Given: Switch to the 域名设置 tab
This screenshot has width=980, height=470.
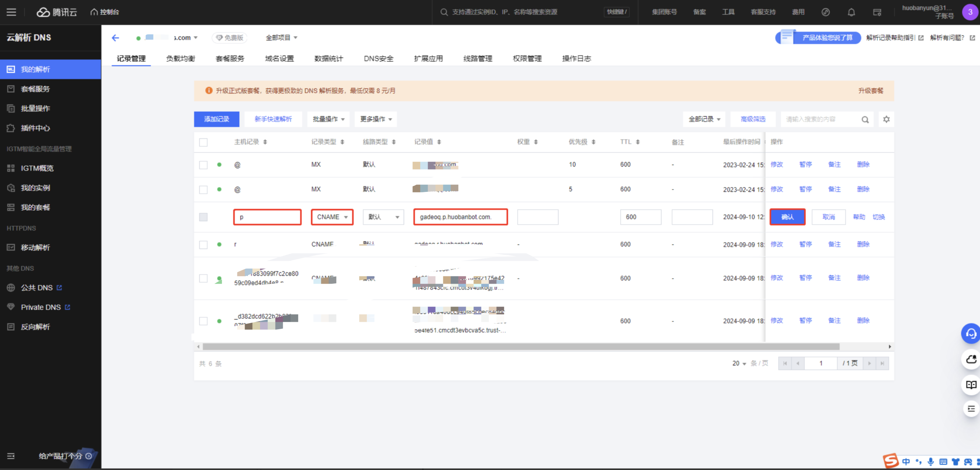Looking at the screenshot, I should pyautogui.click(x=280, y=59).
